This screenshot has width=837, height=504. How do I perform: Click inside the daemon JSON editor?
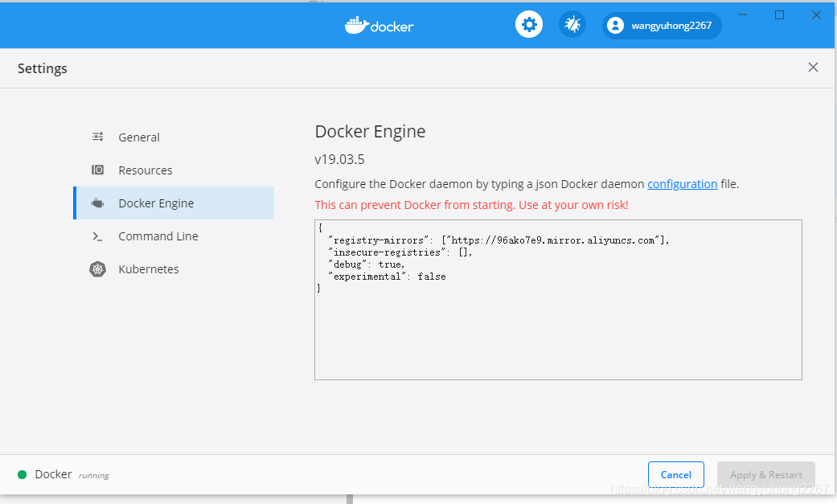click(x=558, y=300)
